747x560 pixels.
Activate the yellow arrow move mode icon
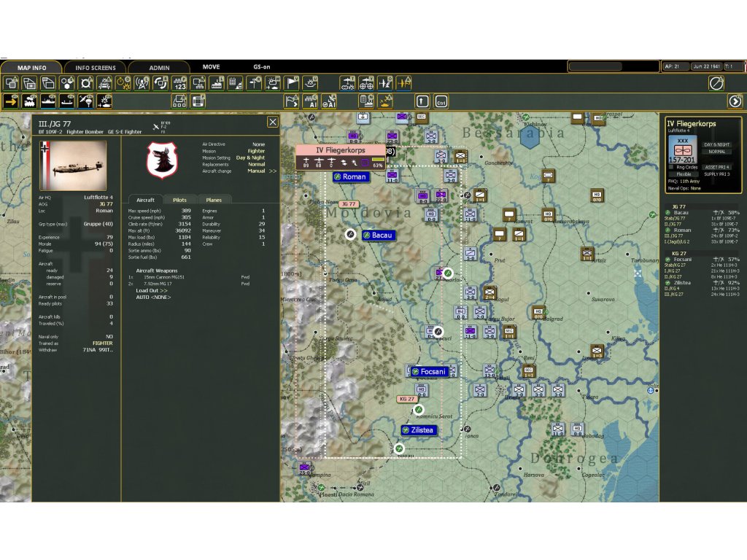pos(11,101)
